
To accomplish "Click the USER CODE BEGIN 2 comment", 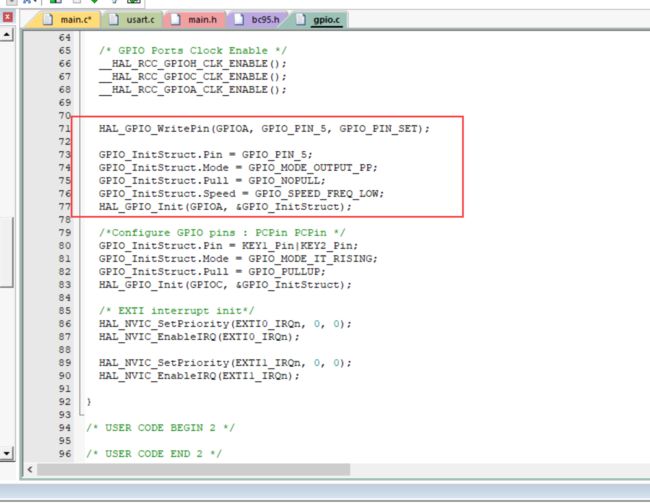I will tap(160, 428).
